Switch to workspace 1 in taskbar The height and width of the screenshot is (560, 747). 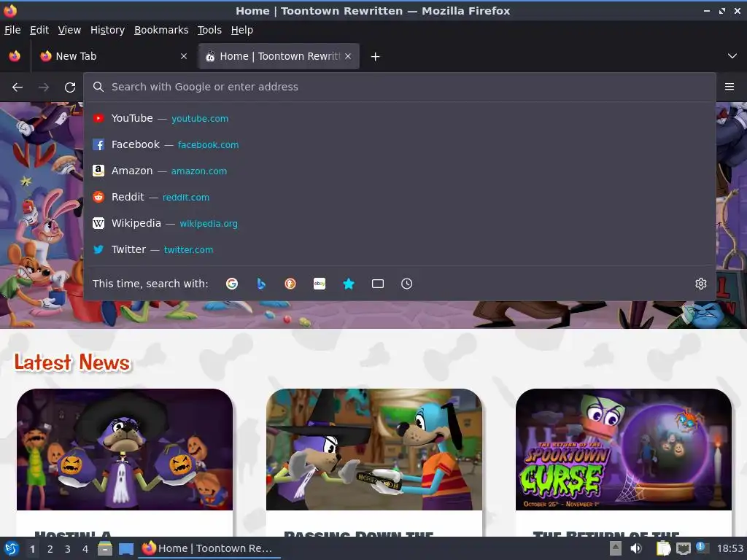pos(32,549)
